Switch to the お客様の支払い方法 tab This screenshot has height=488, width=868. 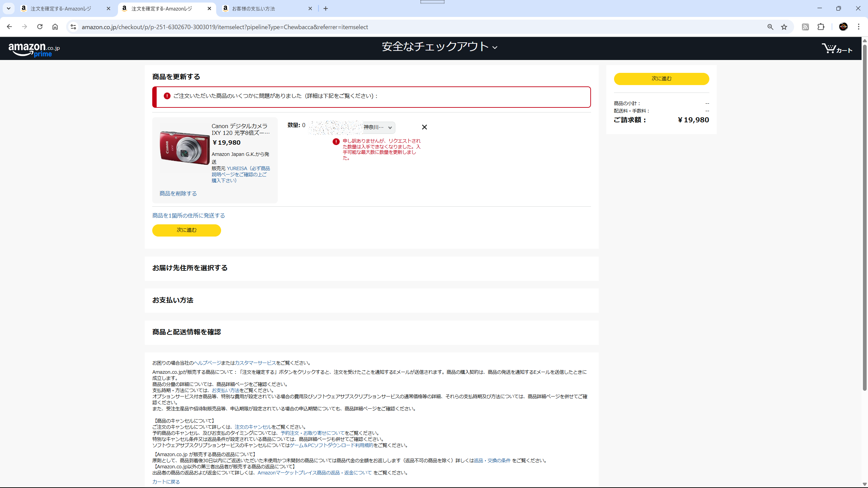point(253,9)
